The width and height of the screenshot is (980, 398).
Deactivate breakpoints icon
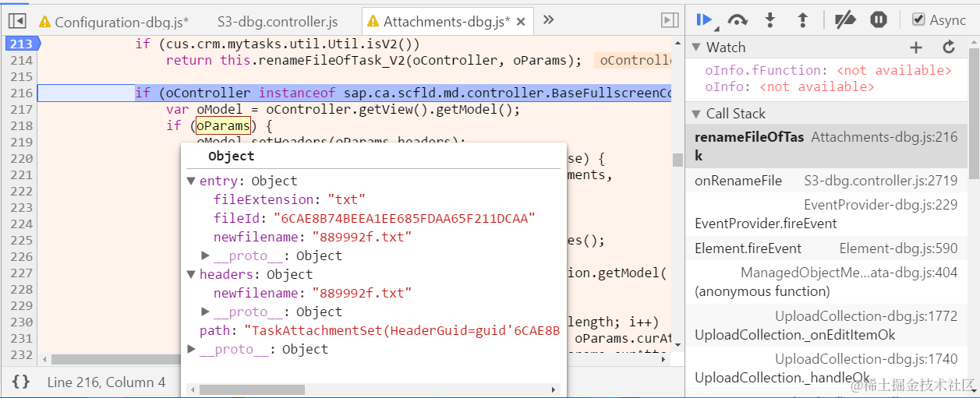[x=844, y=20]
